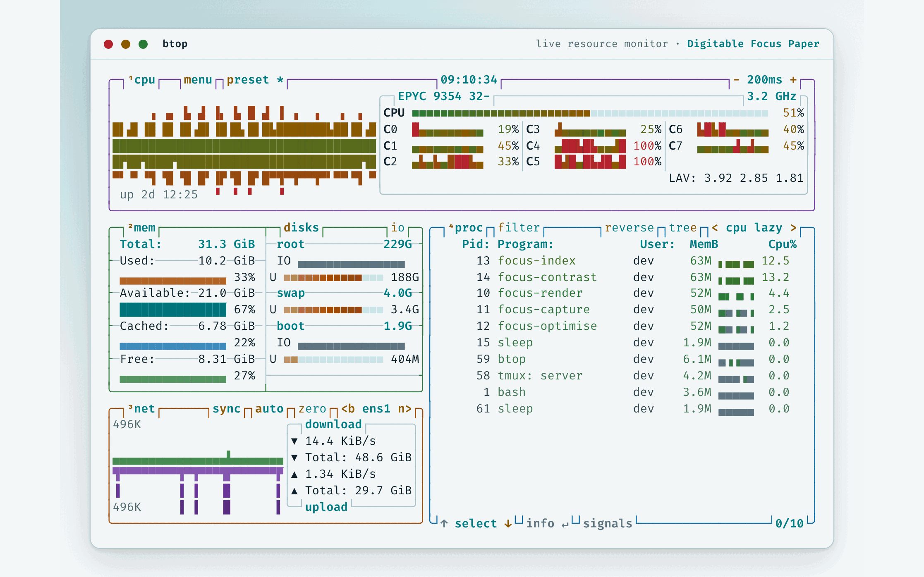Click the ens1 interface name
This screenshot has width=924, height=577.
pyautogui.click(x=376, y=409)
